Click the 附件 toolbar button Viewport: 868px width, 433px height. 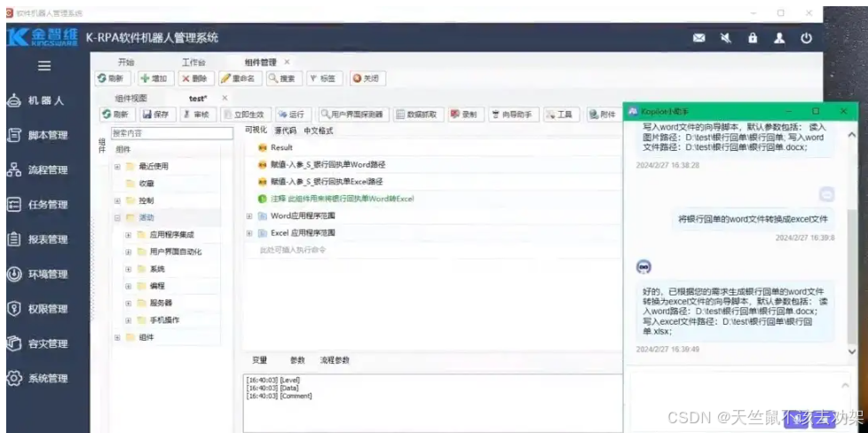click(604, 114)
